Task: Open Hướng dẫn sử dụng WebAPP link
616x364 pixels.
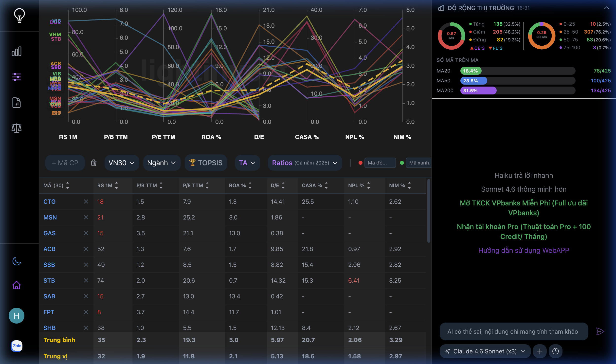Action: coord(524,250)
